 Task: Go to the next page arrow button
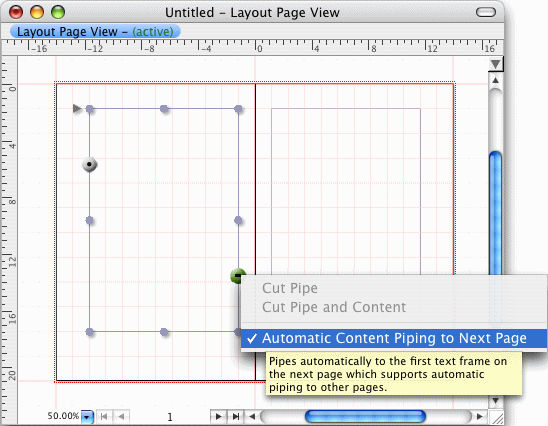(218, 416)
